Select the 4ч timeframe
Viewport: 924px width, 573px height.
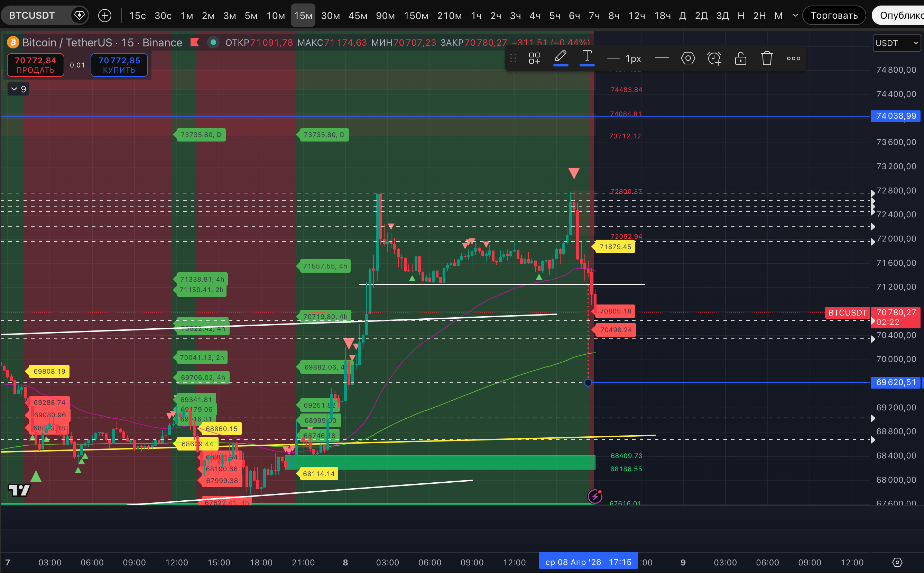click(x=535, y=16)
